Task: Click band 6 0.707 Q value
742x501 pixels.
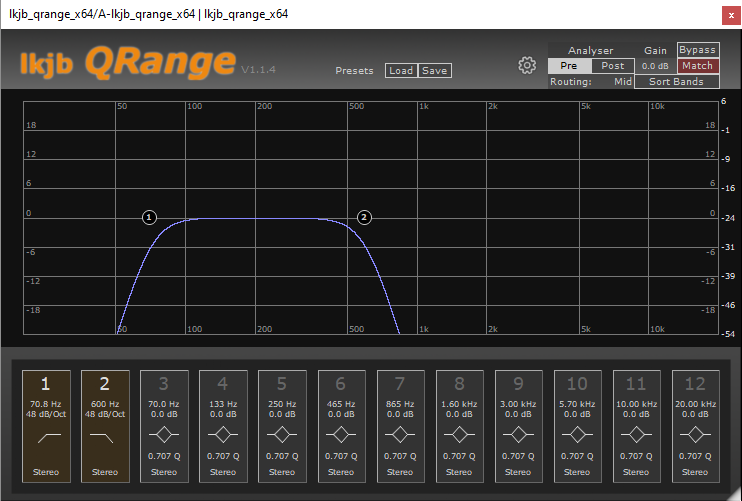Action: [x=341, y=456]
